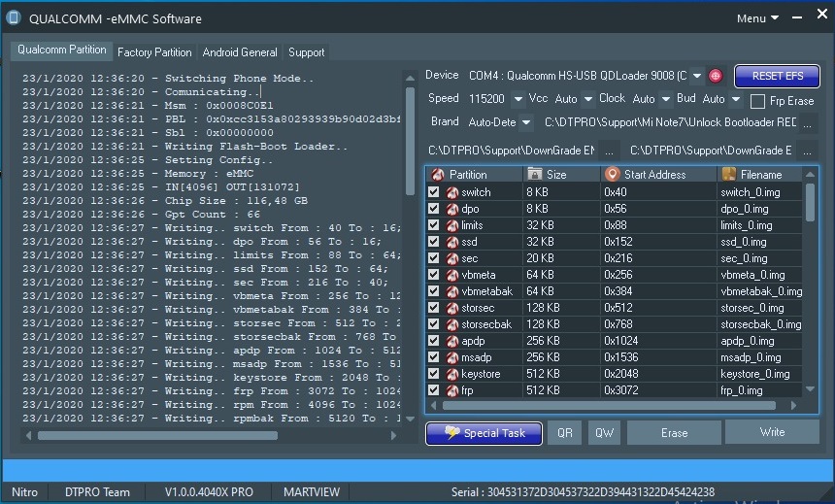Uncheck the switch partition checkbox
The image size is (835, 504).
point(433,192)
